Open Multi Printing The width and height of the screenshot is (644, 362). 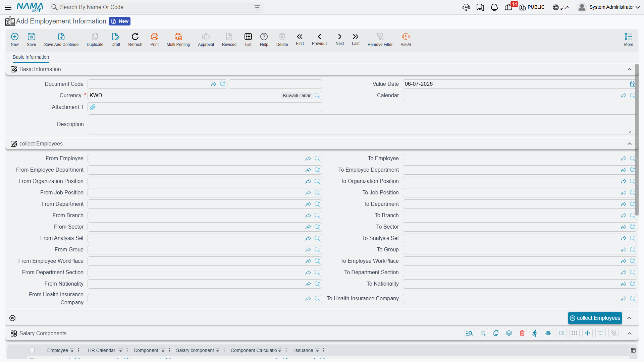point(178,39)
